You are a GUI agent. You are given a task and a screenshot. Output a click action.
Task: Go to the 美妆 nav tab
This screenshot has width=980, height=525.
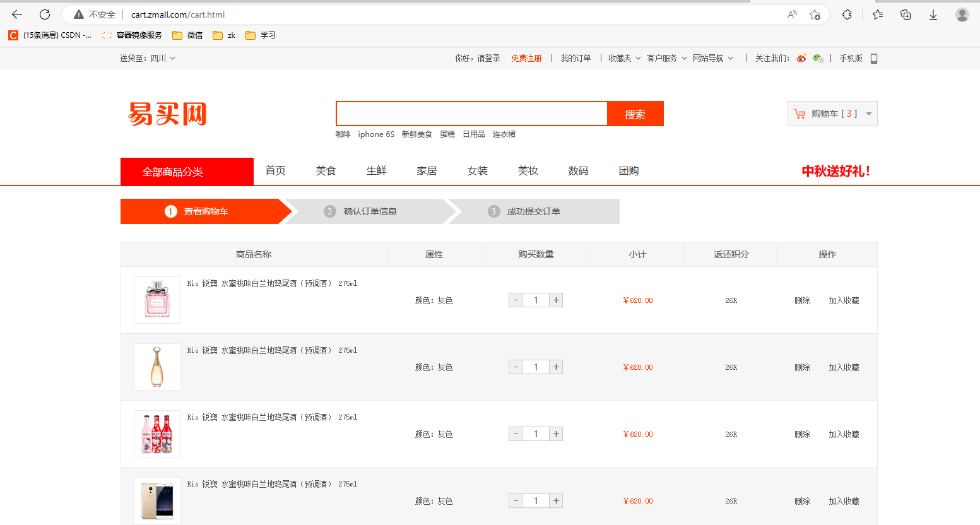coord(528,171)
